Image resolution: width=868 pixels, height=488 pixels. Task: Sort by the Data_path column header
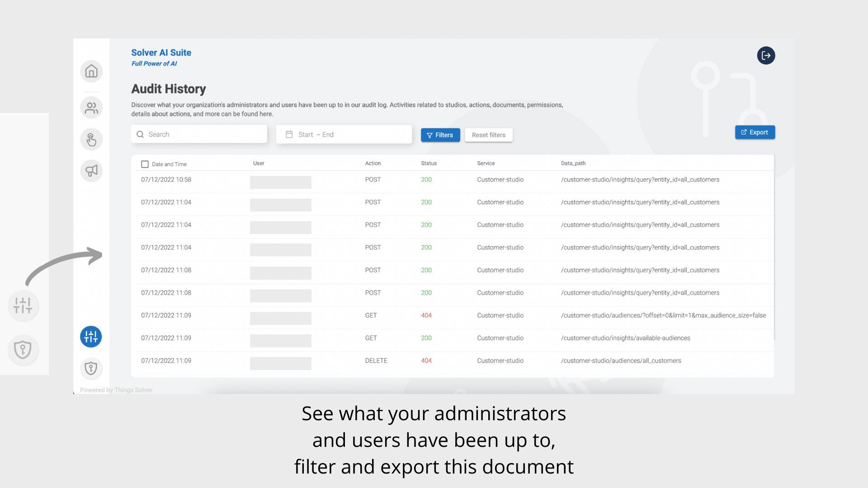pyautogui.click(x=573, y=163)
